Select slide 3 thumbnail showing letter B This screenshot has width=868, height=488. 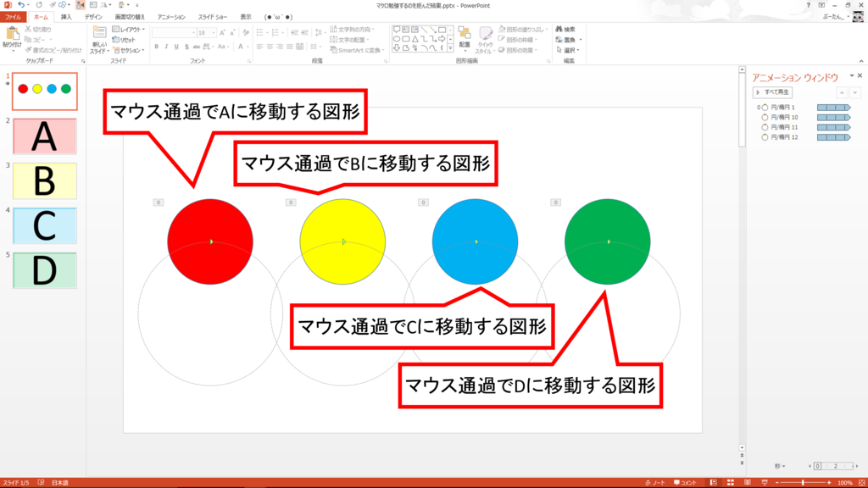pyautogui.click(x=43, y=180)
